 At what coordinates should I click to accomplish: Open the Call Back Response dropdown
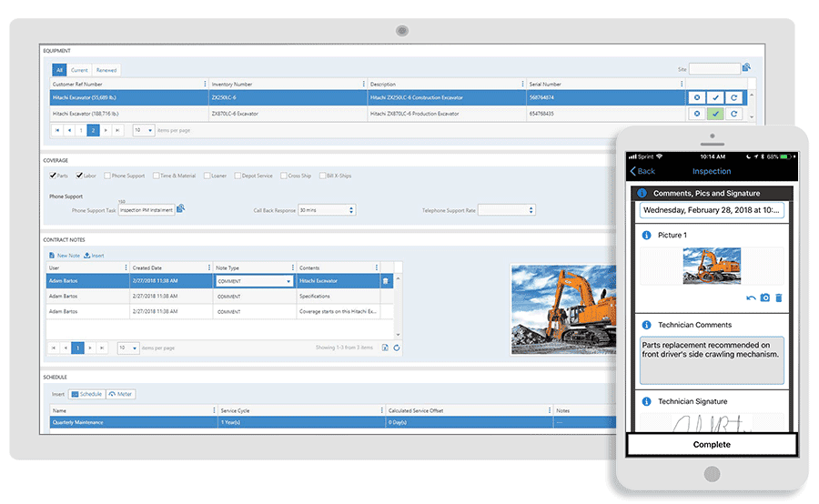(350, 210)
